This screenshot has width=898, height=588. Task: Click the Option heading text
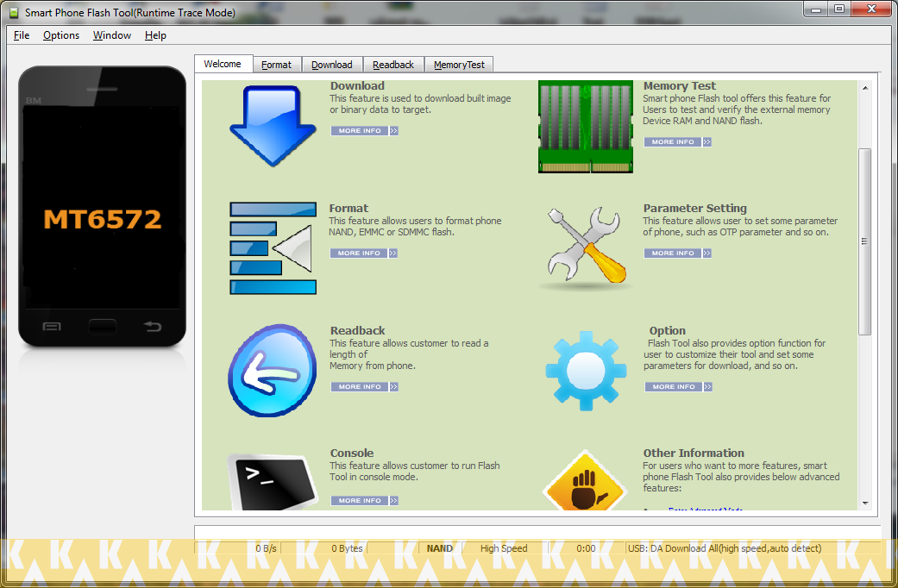pos(667,331)
